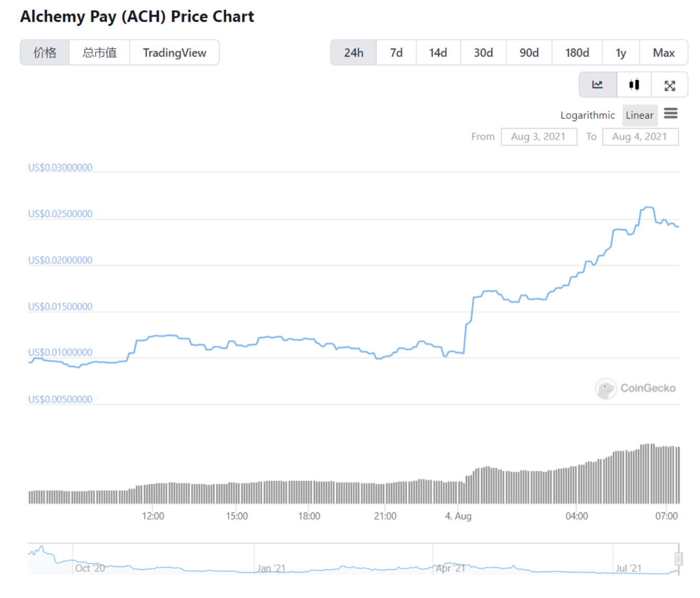Open the TradingView tab
Viewport: 700px width, 598px height.
point(175,52)
